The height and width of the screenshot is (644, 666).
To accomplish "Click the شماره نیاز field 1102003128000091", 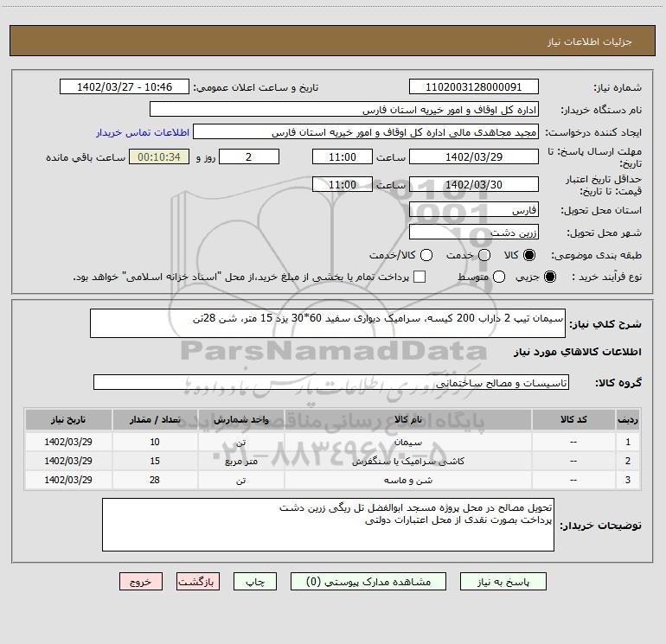I will tap(474, 87).
